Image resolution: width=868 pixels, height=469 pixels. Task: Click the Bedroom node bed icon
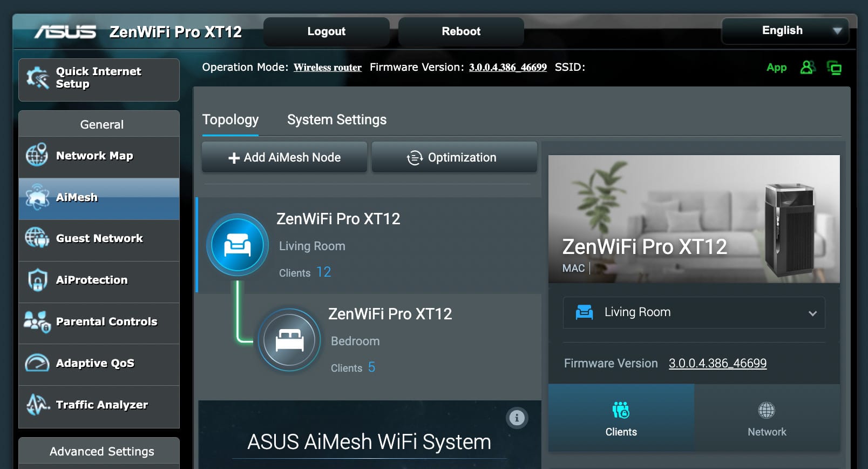pos(289,340)
